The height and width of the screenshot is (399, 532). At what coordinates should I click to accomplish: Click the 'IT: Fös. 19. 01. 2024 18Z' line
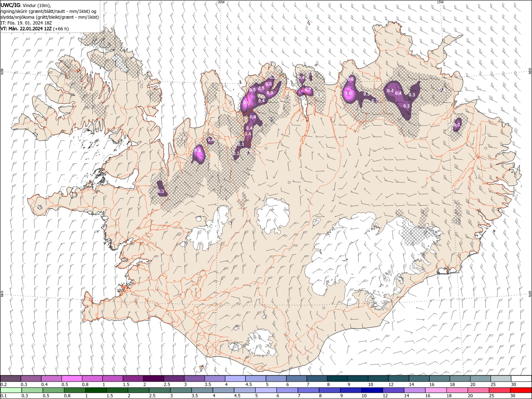pyautogui.click(x=26, y=23)
